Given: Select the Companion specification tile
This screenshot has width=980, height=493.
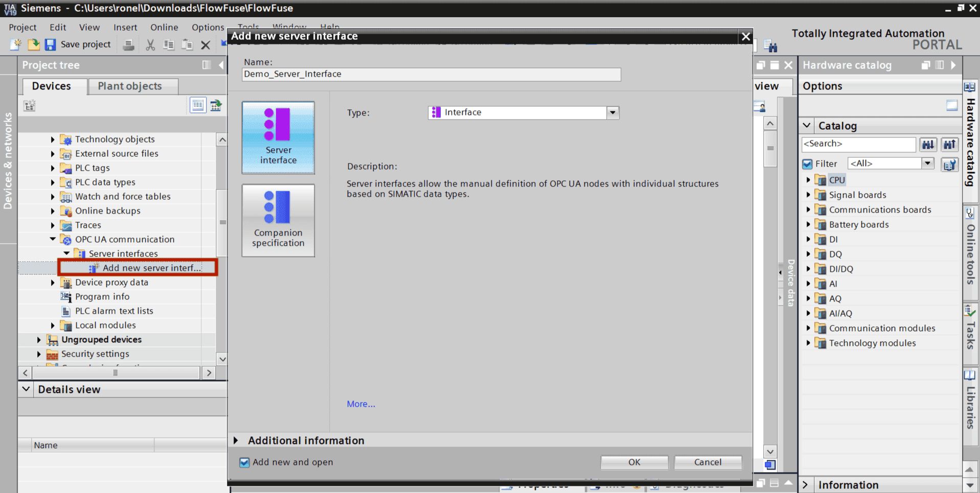Looking at the screenshot, I should (278, 220).
